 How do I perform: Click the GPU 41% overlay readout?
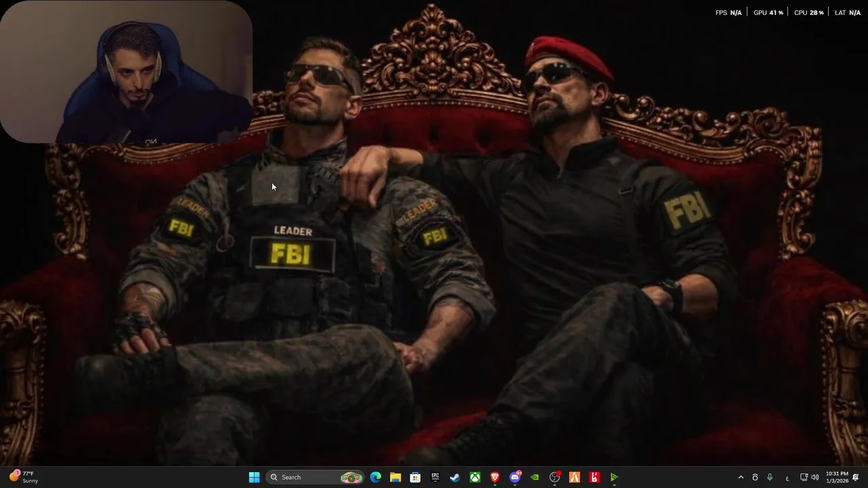[768, 13]
